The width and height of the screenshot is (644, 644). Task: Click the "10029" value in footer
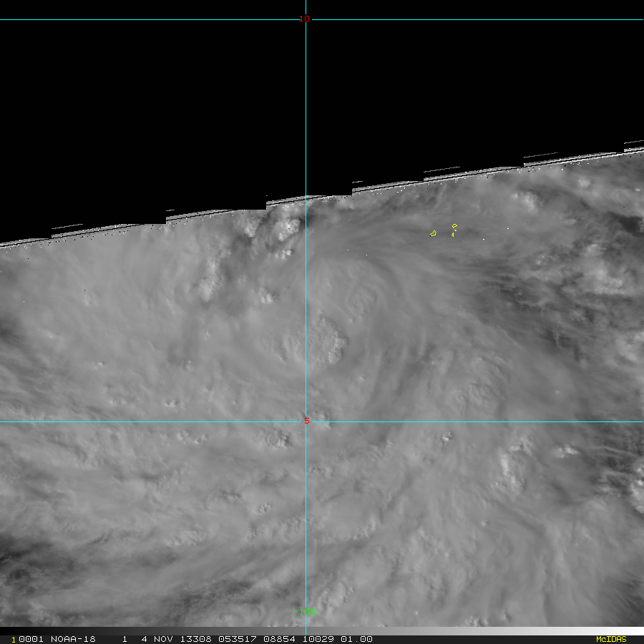click(318, 639)
